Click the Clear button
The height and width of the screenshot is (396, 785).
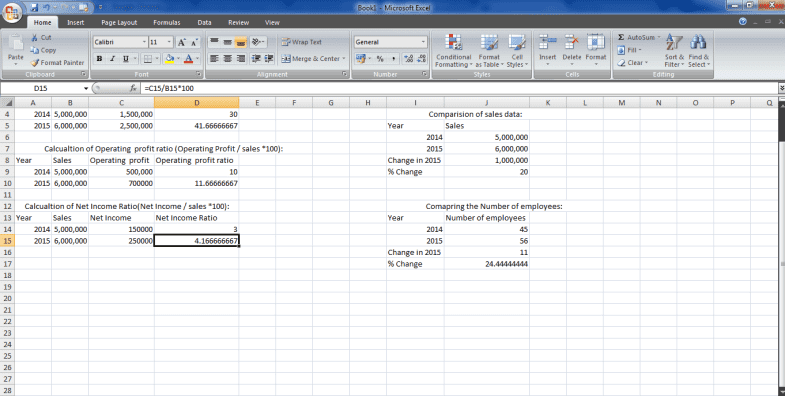[633, 63]
